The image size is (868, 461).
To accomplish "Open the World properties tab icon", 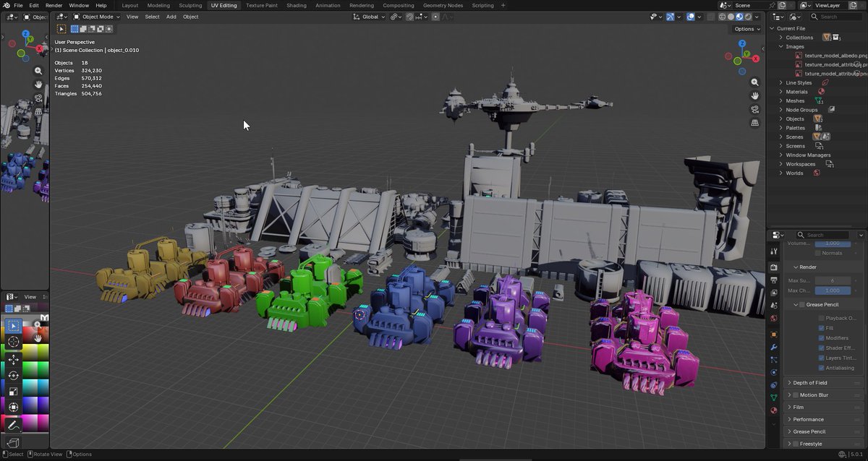I will pos(773,318).
